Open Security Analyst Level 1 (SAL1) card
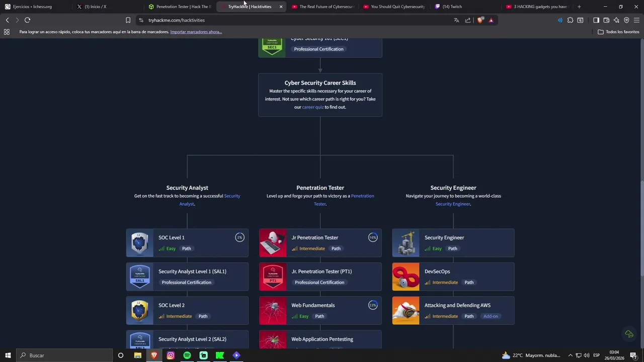This screenshot has width=644, height=362. tap(187, 277)
